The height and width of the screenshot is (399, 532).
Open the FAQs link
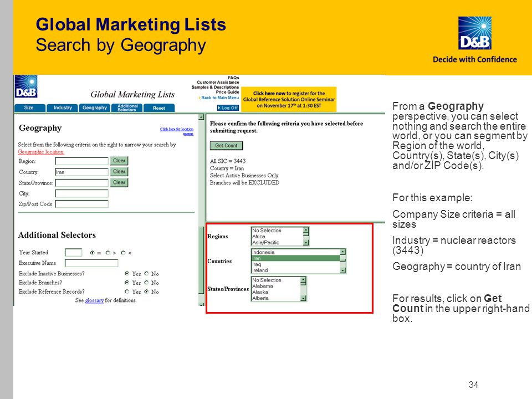coord(233,78)
